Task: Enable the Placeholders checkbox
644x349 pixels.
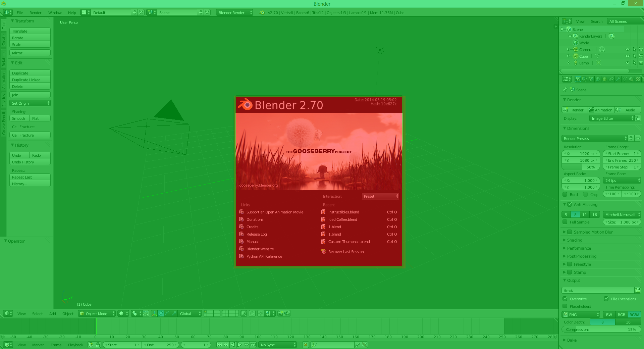Action: [565, 306]
